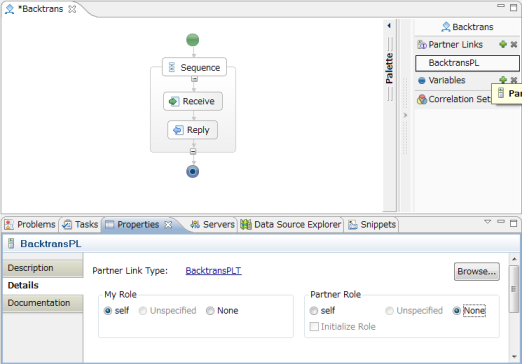Expand the Palette with the arrow
This screenshot has height=364, width=522.
coord(389,26)
